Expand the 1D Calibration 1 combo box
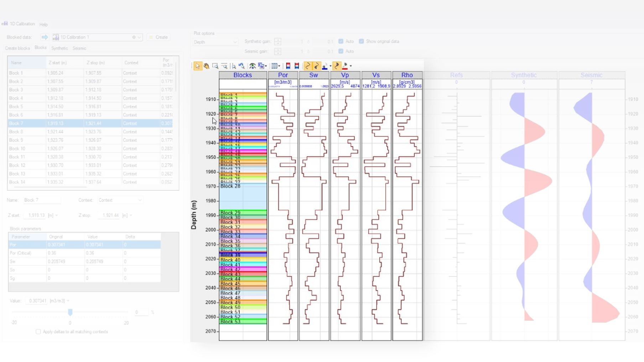This screenshot has height=362, width=644. tap(139, 37)
